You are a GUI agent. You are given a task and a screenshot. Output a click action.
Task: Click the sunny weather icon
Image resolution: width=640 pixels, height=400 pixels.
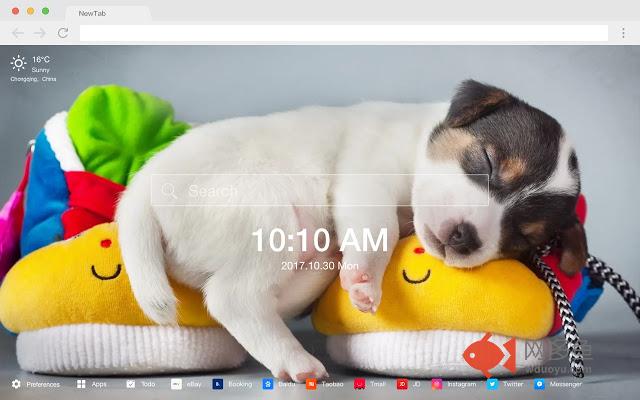(18, 63)
